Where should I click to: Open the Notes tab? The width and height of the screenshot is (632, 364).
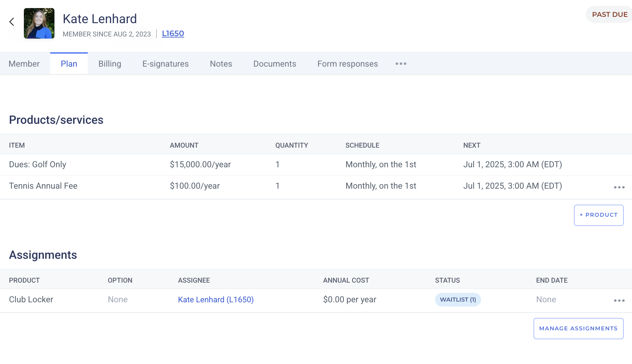pos(221,64)
